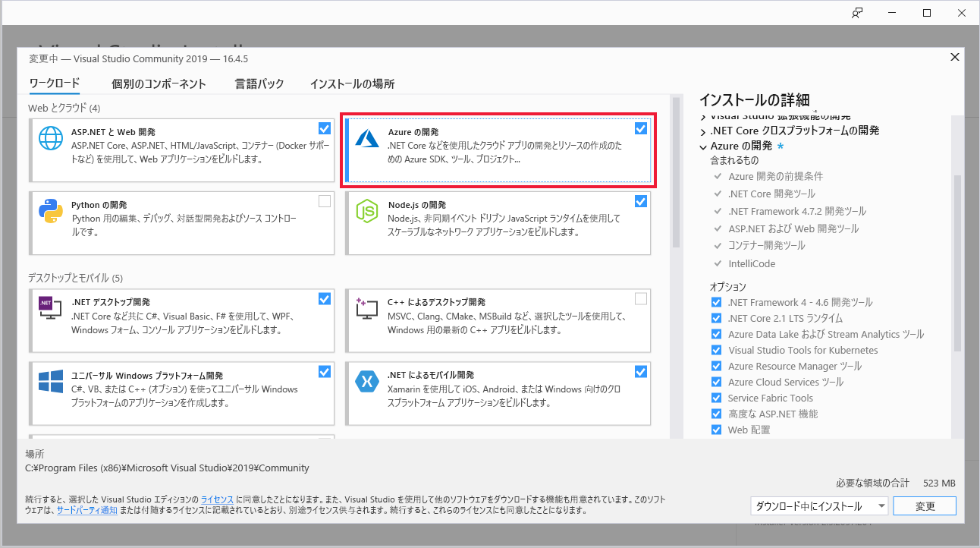The image size is (980, 548).
Task: Toggle the Web 配置 option checkbox
Action: (717, 430)
